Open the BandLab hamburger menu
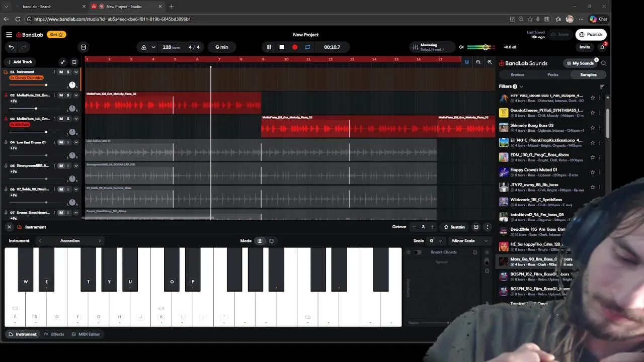Viewport: 644px width, 362px height. pos(9,35)
